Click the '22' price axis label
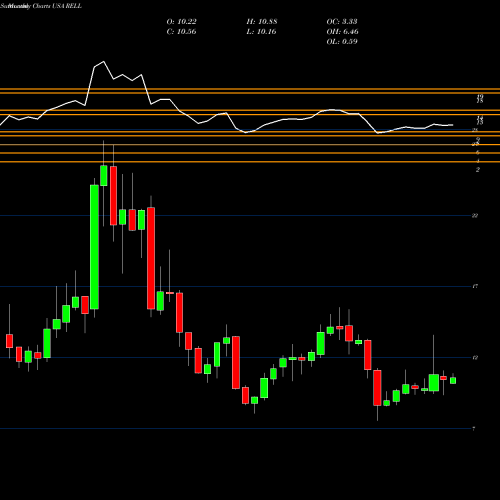Screen dimensions: 500x500 (x=475, y=216)
